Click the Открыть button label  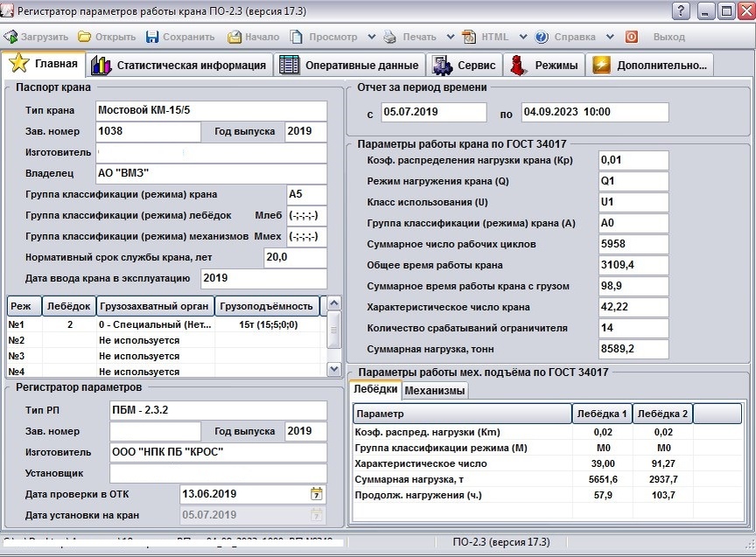tap(115, 37)
